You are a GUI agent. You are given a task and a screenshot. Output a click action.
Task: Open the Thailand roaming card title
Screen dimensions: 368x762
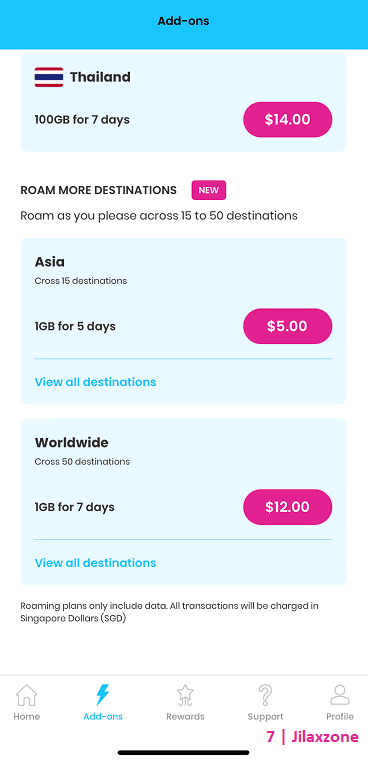pos(100,77)
